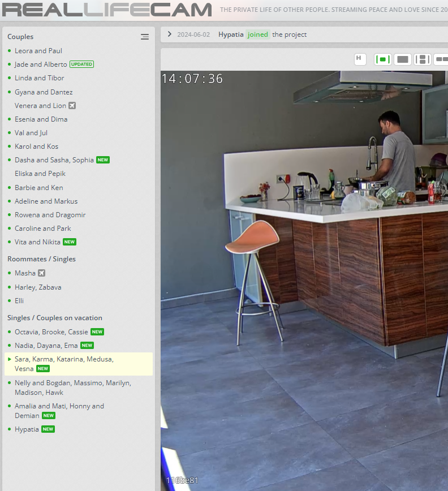Open the sidebar hamburger menu next to Couples
The width and height of the screenshot is (448, 491).
(x=145, y=37)
